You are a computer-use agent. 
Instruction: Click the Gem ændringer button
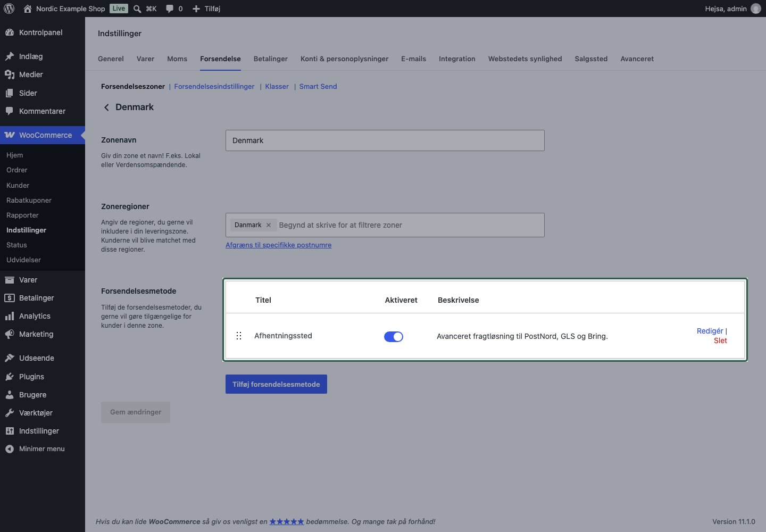coord(136,412)
